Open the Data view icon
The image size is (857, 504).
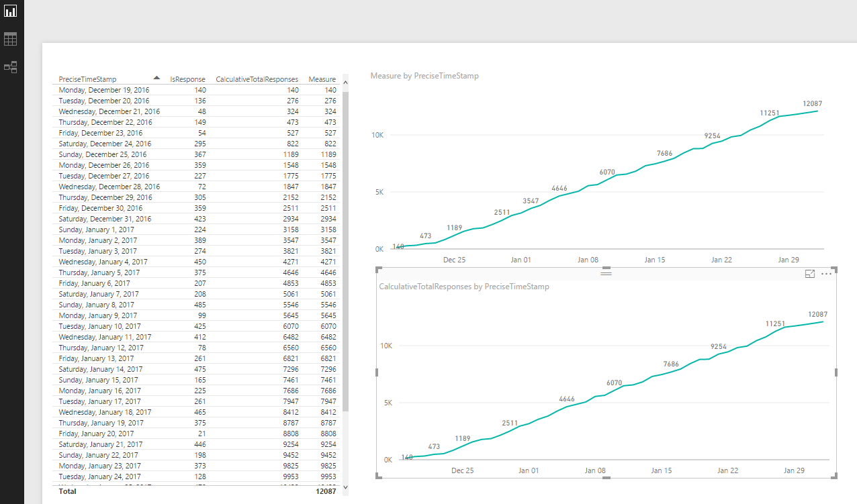pos(10,39)
